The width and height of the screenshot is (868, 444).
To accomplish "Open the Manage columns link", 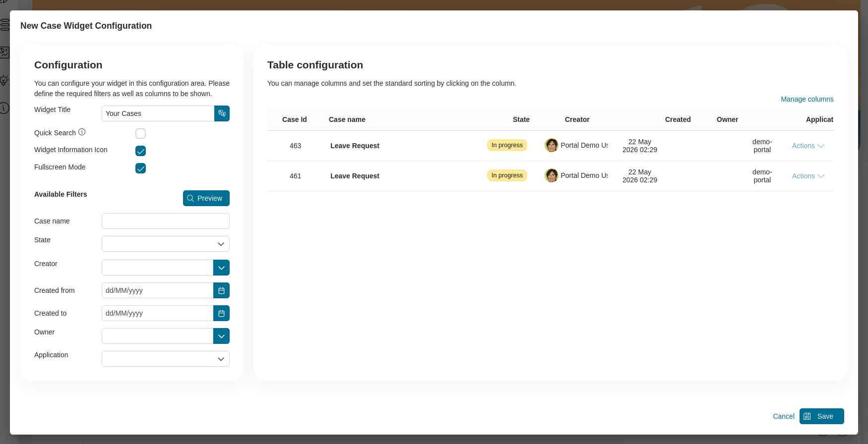I will point(807,99).
